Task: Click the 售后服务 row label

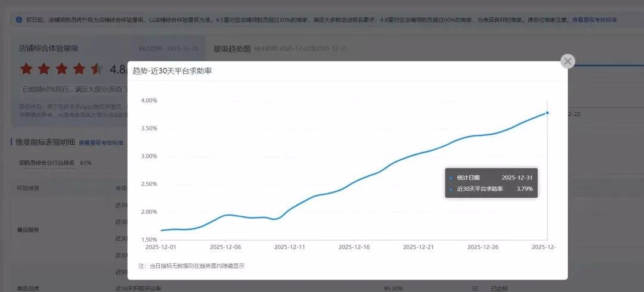Action: coord(28,230)
